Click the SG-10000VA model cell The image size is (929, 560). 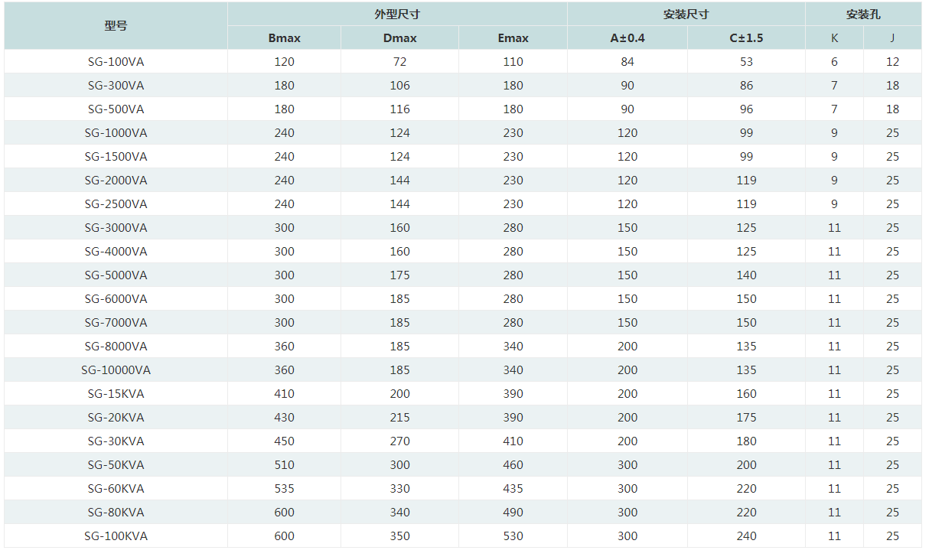click(x=116, y=370)
